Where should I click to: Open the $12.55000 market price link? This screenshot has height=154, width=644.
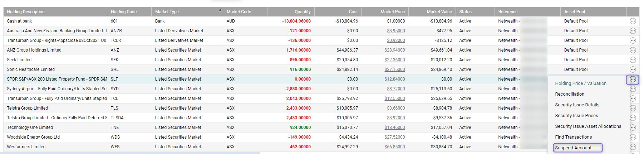(395, 98)
